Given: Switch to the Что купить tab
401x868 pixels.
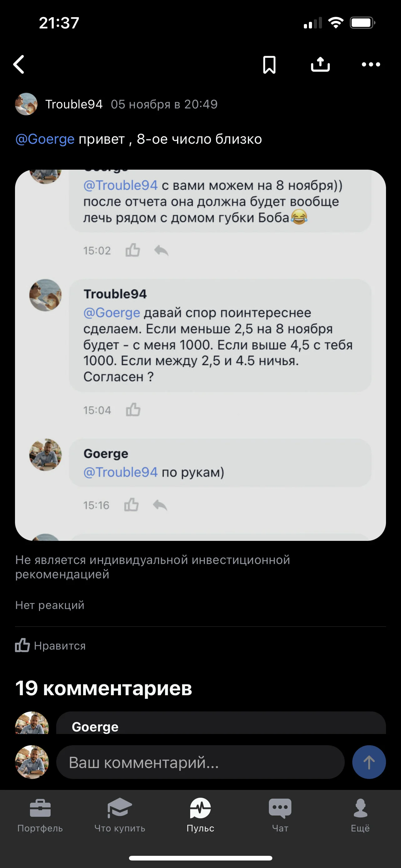Looking at the screenshot, I should pyautogui.click(x=120, y=816).
